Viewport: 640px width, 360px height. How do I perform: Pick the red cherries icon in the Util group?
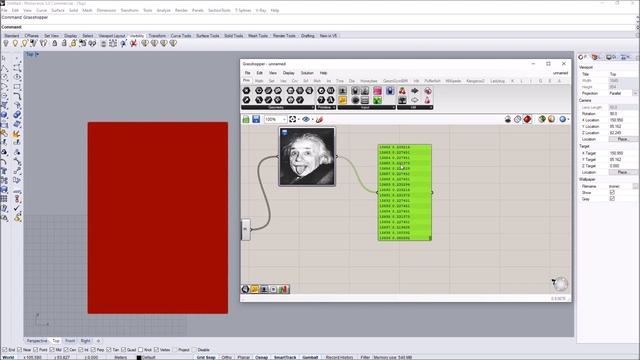402,91
